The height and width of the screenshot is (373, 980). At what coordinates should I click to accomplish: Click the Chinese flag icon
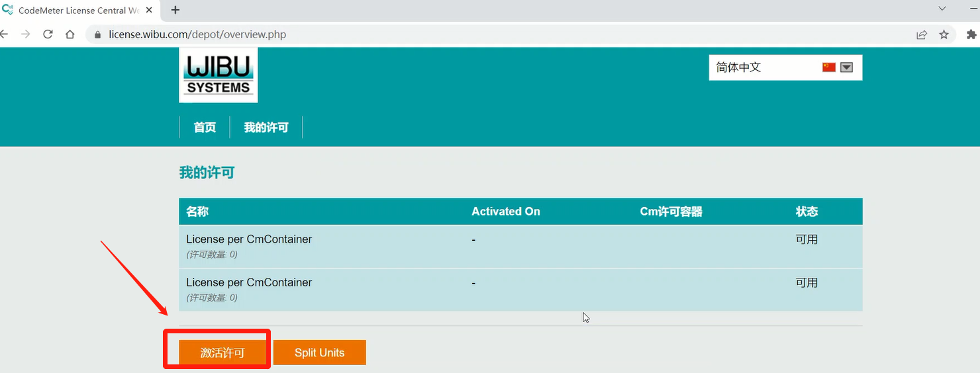pos(829,67)
